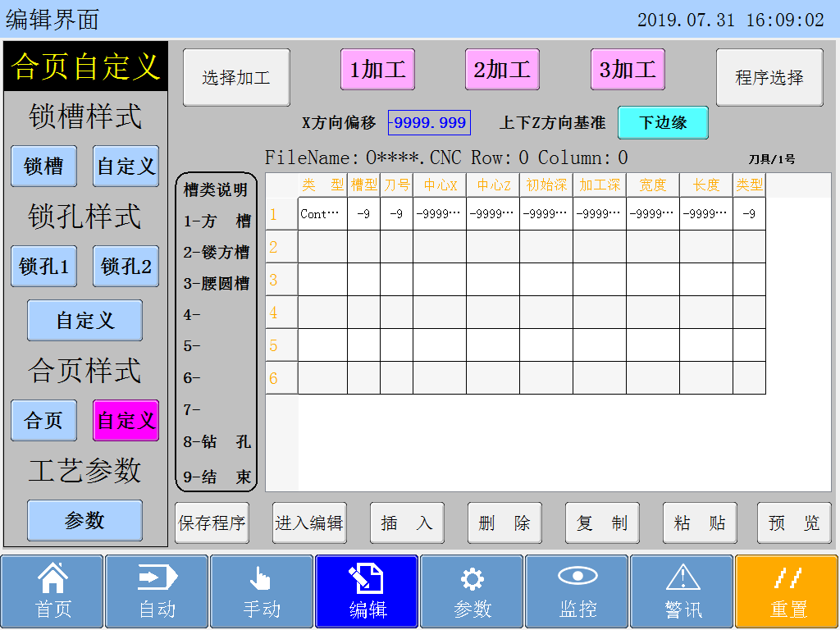
Task: Click the 进入编辑 button
Action: point(309,523)
